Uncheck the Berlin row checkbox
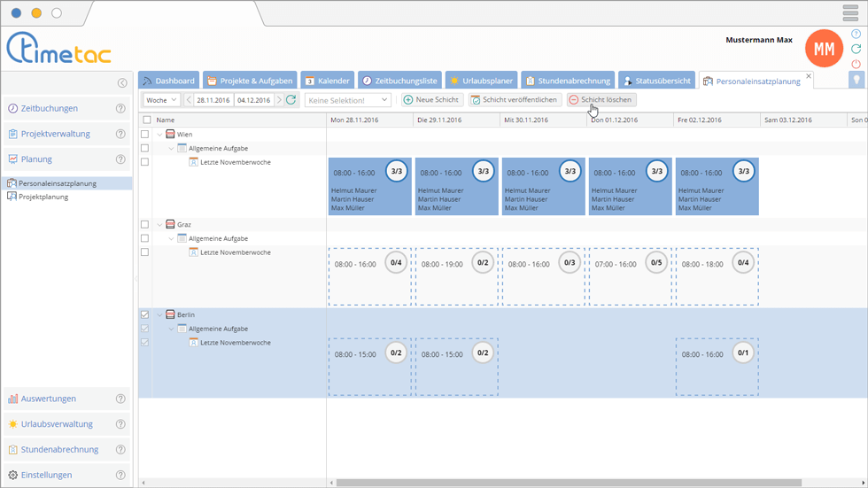This screenshot has width=868, height=488. pos(146,314)
